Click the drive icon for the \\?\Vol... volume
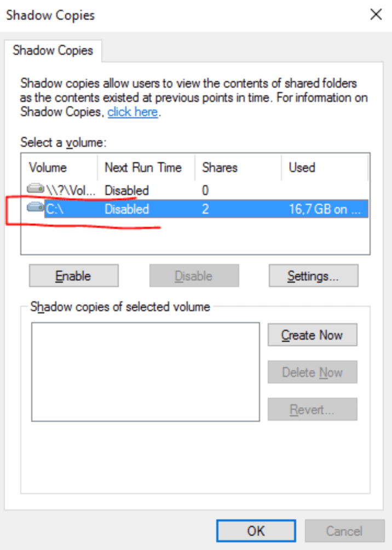The width and height of the screenshot is (392, 550). (x=36, y=190)
